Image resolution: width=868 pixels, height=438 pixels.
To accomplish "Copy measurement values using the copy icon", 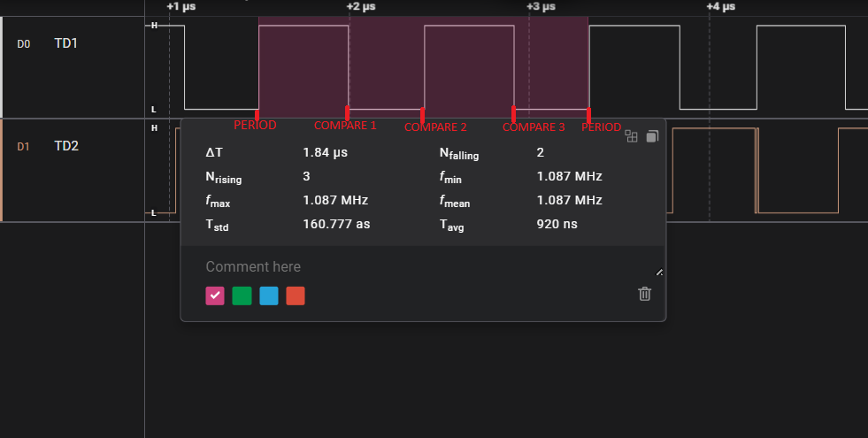I will point(652,136).
